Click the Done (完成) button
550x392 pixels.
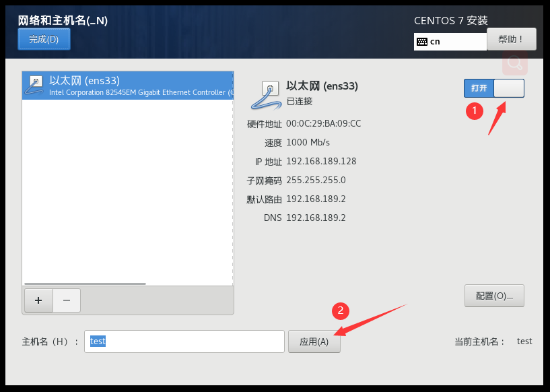(44, 39)
